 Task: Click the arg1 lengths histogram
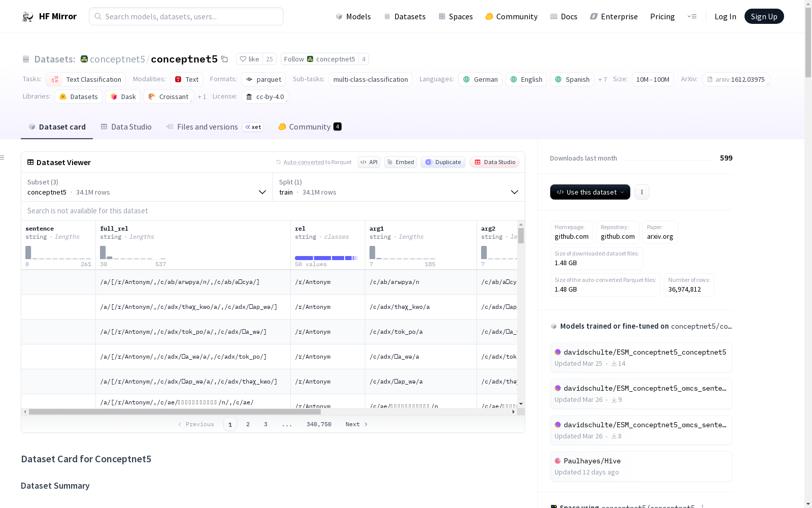(x=402, y=252)
